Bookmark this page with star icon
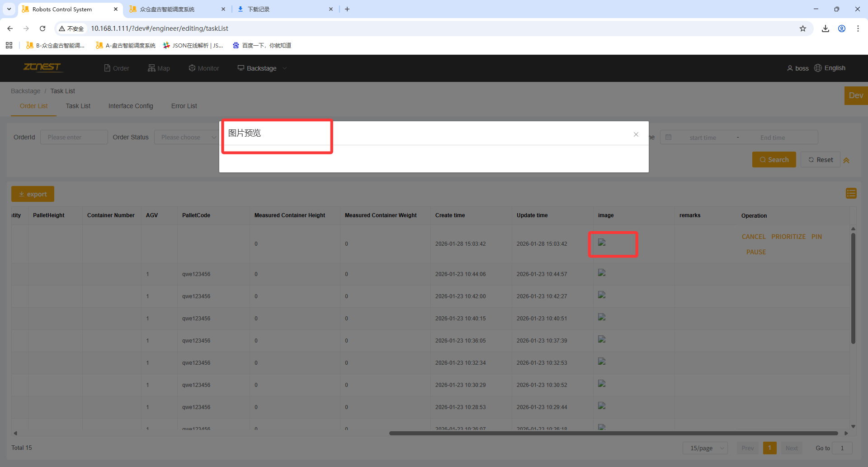This screenshot has width=868, height=467. 802,29
